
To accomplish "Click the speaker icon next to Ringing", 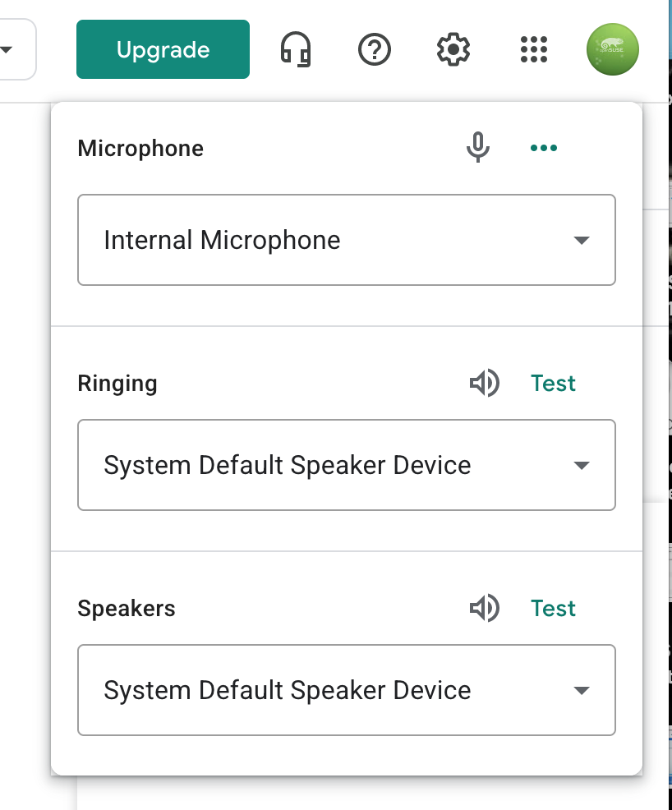I will point(484,384).
